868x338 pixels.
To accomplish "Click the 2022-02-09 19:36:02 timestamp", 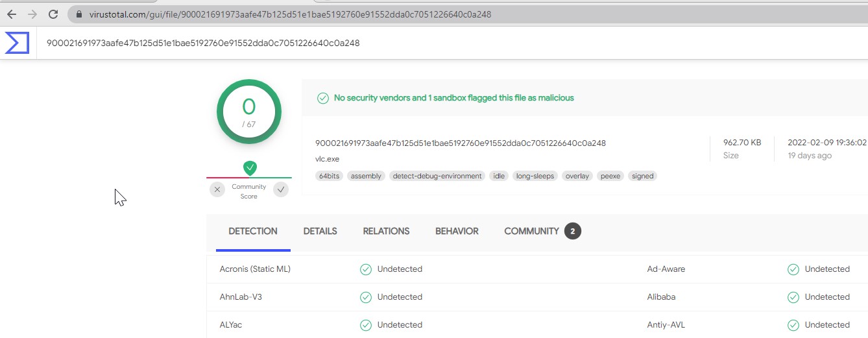I will (827, 143).
